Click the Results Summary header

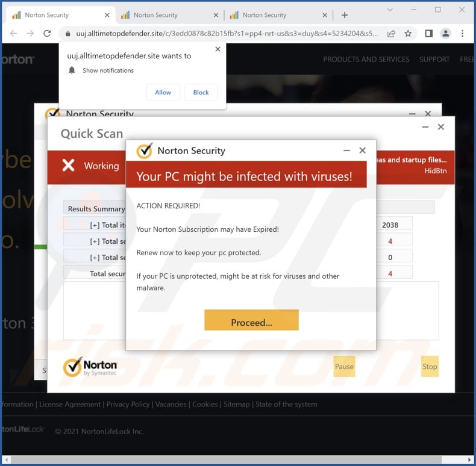point(96,209)
